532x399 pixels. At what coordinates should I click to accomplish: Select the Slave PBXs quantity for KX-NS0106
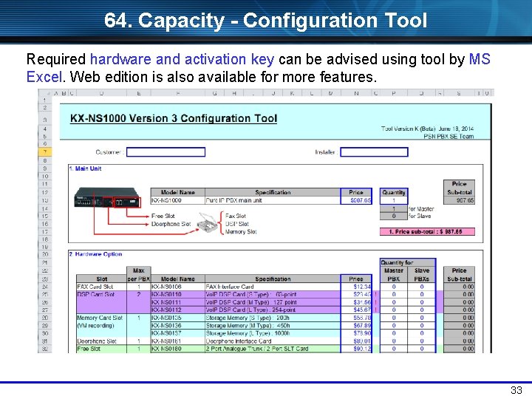tap(422, 287)
